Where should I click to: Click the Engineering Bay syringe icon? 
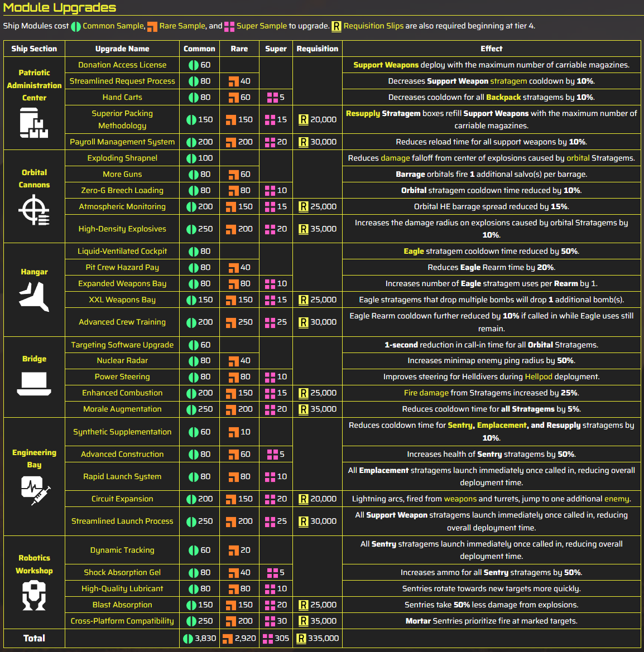coord(35,491)
